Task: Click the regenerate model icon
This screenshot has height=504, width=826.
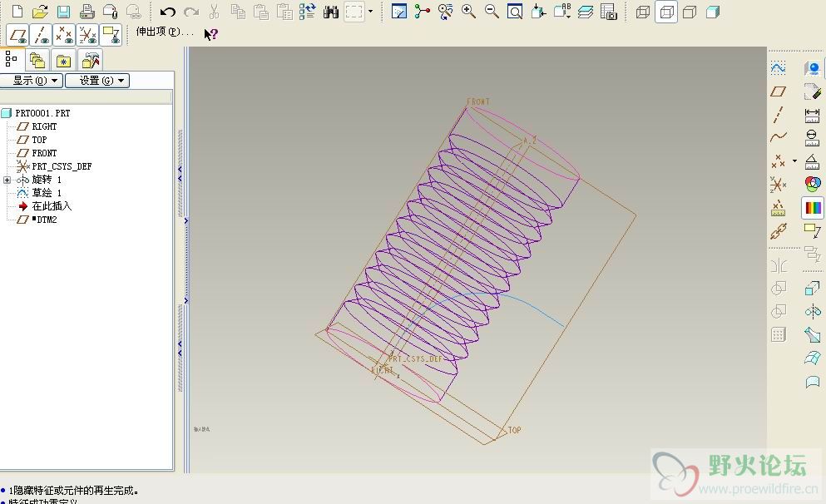Action: pyautogui.click(x=307, y=12)
